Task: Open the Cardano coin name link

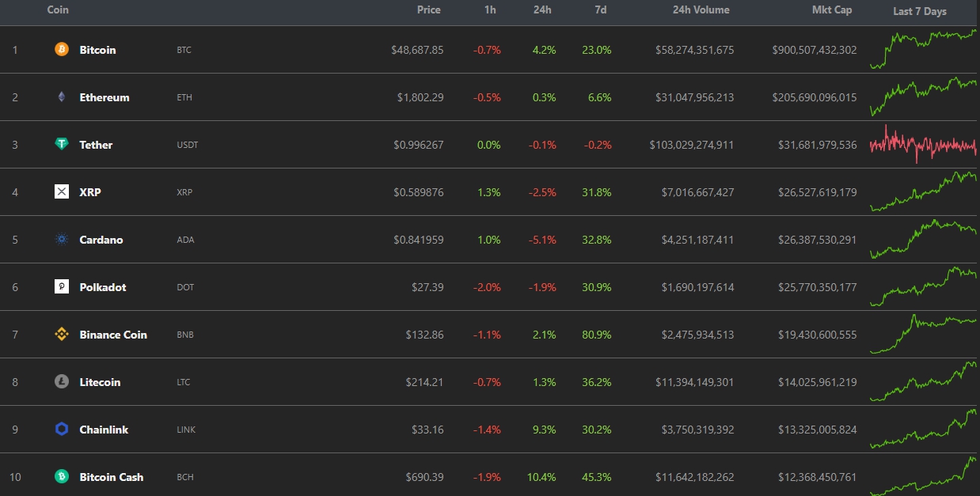Action: pyautogui.click(x=101, y=240)
